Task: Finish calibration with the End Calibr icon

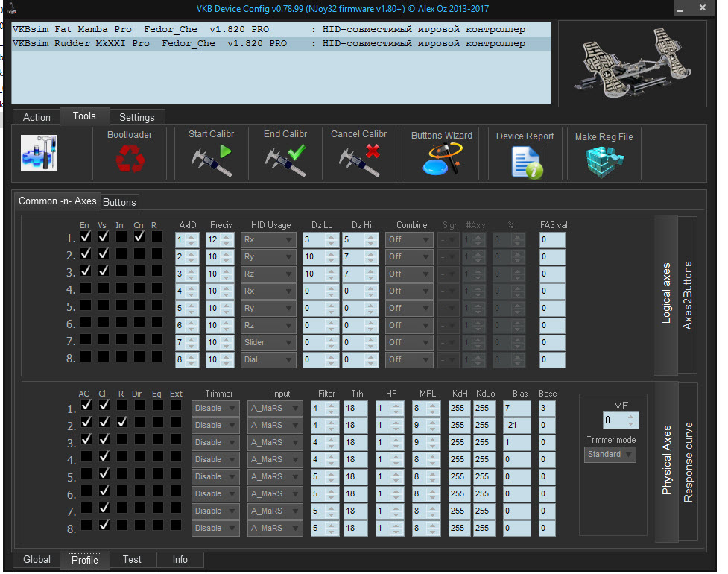Action: coord(285,160)
